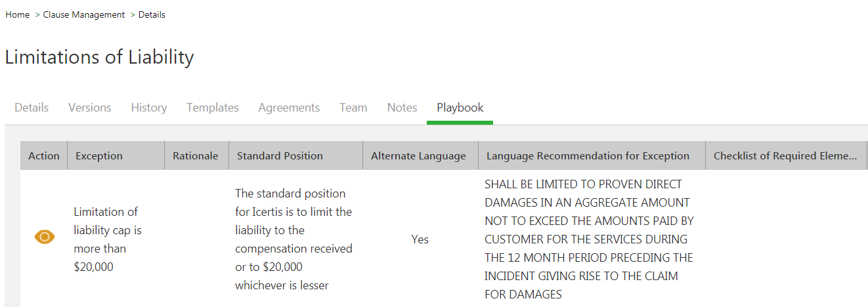Switch to the Versions tab
This screenshot has width=868, height=307.
pyautogui.click(x=90, y=108)
